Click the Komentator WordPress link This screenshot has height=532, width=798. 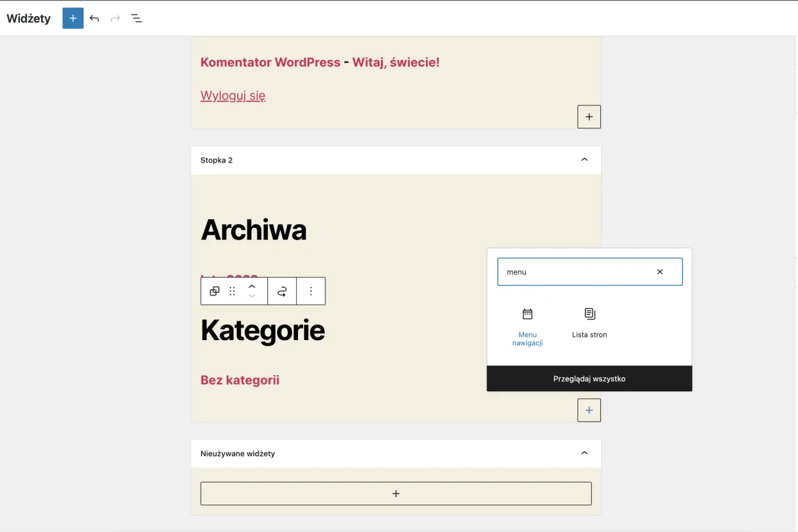click(x=270, y=62)
